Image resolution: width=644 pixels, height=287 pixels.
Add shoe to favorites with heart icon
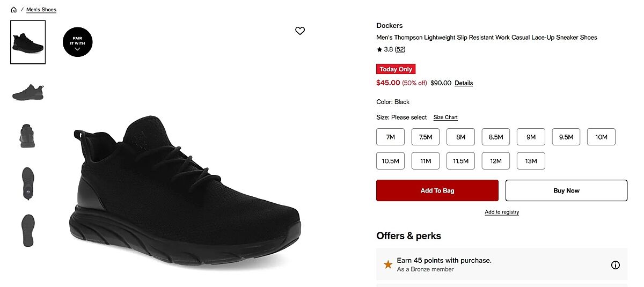tap(300, 31)
